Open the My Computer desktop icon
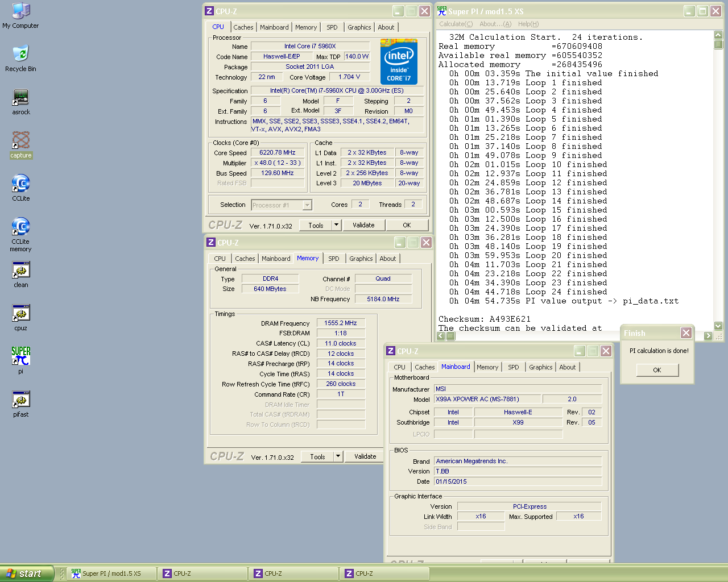The image size is (728, 582). pyautogui.click(x=20, y=15)
